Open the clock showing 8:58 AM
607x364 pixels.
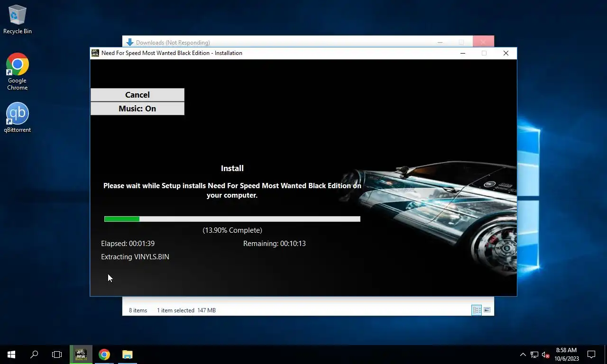566,355
